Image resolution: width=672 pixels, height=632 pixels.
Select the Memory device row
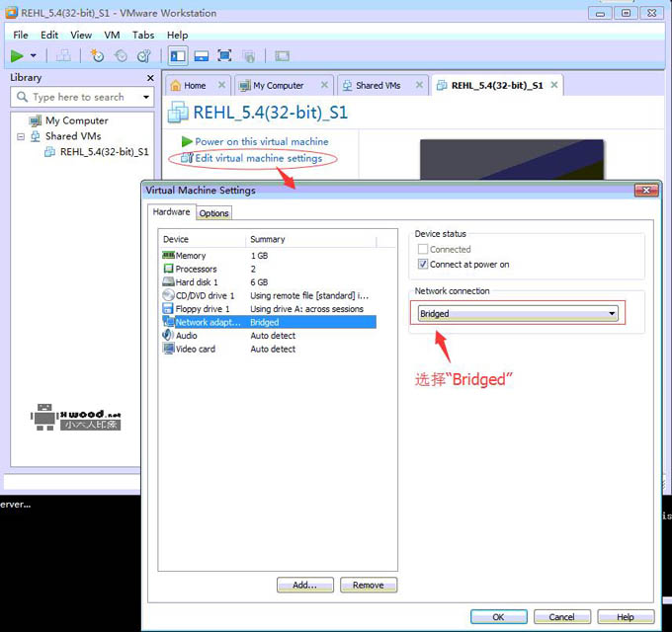click(x=269, y=256)
